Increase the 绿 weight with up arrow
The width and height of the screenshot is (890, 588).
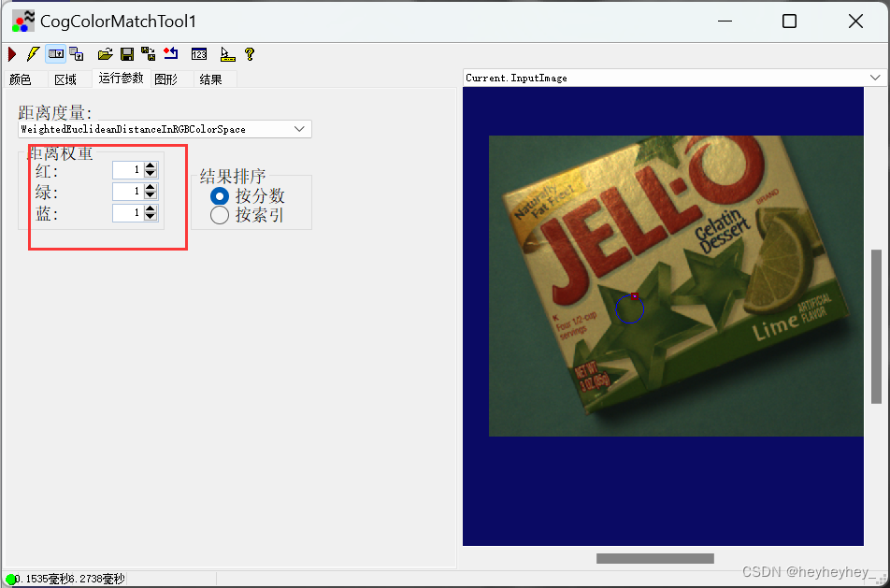pyautogui.click(x=151, y=187)
